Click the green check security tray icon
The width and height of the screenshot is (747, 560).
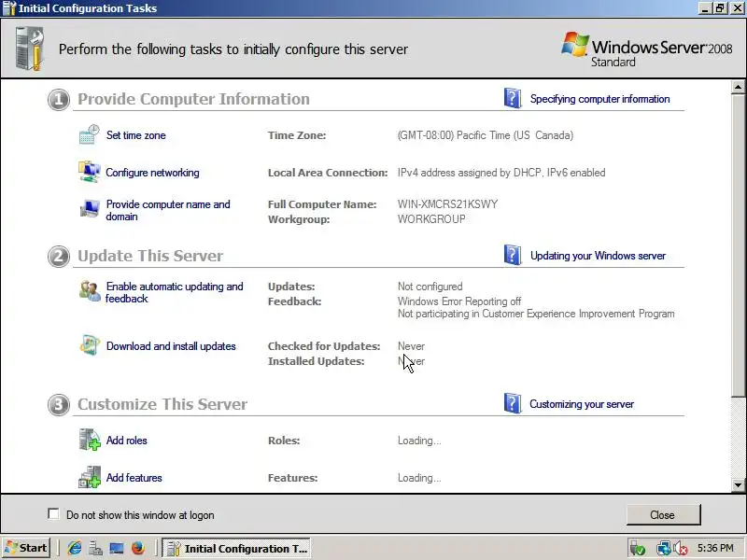pyautogui.click(x=638, y=549)
